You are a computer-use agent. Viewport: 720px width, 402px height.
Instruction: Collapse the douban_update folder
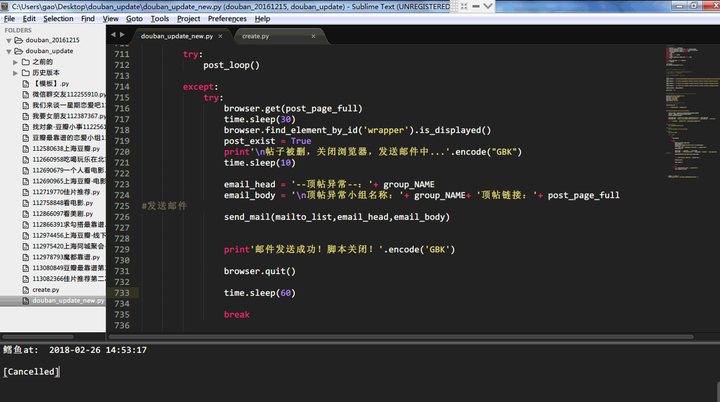9,51
